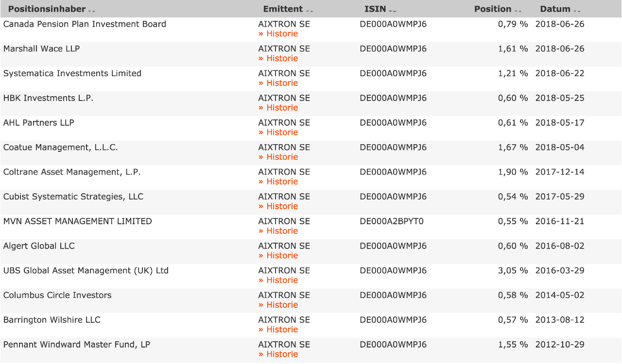Click sort arrows beside Position header
The image size is (622, 364).
518,11
